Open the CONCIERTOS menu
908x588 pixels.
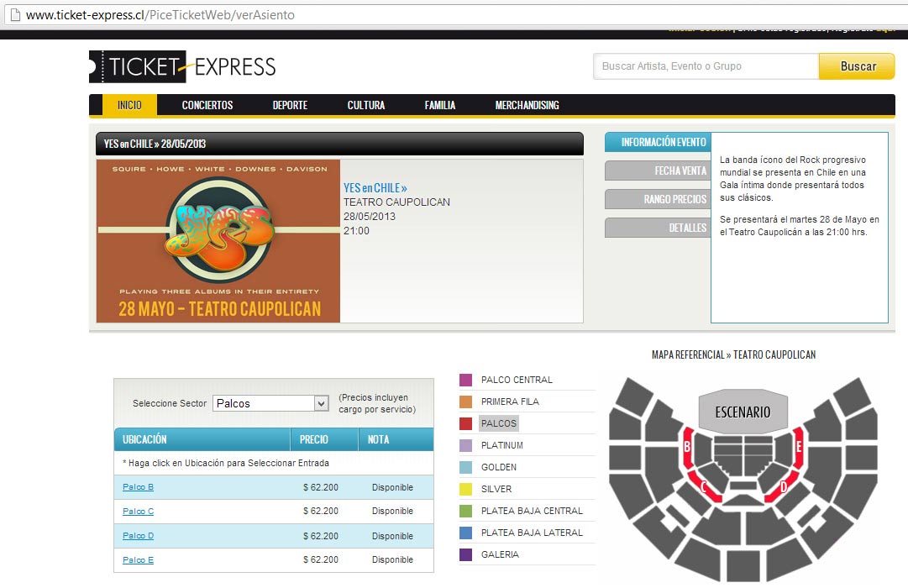207,105
